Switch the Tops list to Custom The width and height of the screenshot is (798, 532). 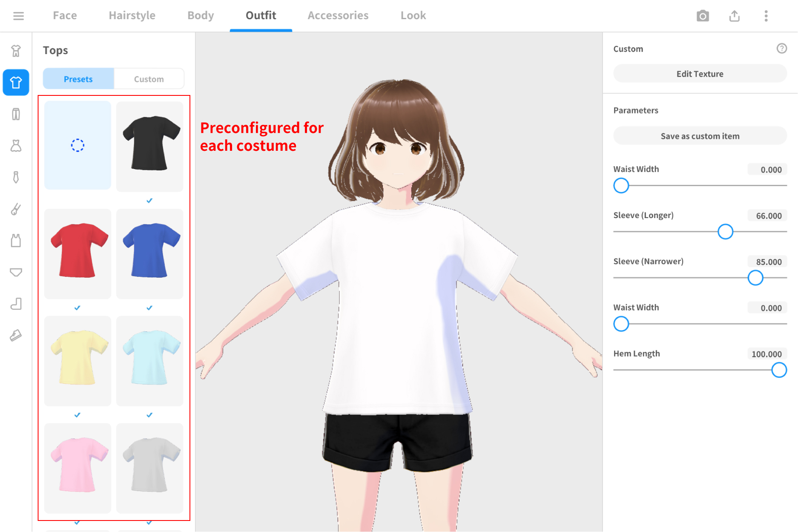tap(149, 79)
